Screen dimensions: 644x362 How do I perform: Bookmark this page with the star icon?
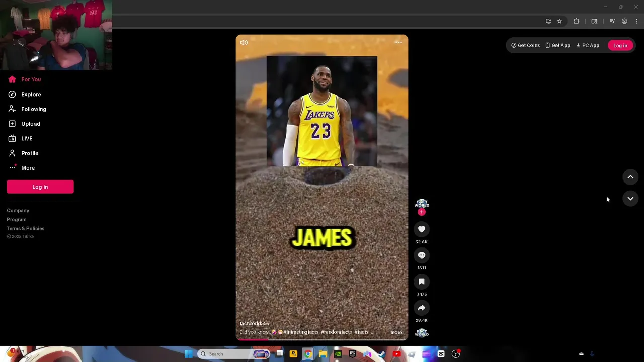click(x=559, y=21)
